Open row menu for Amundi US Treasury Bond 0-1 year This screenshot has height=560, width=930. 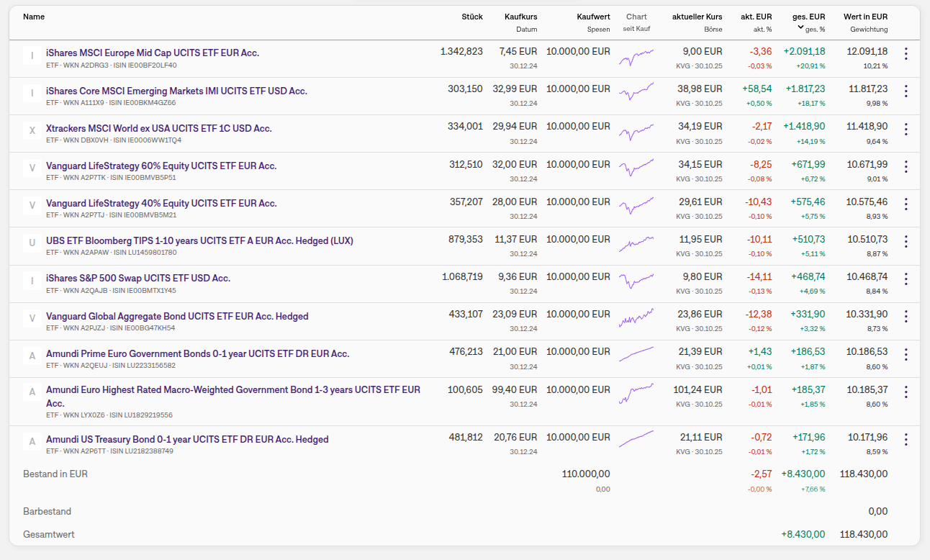906,440
